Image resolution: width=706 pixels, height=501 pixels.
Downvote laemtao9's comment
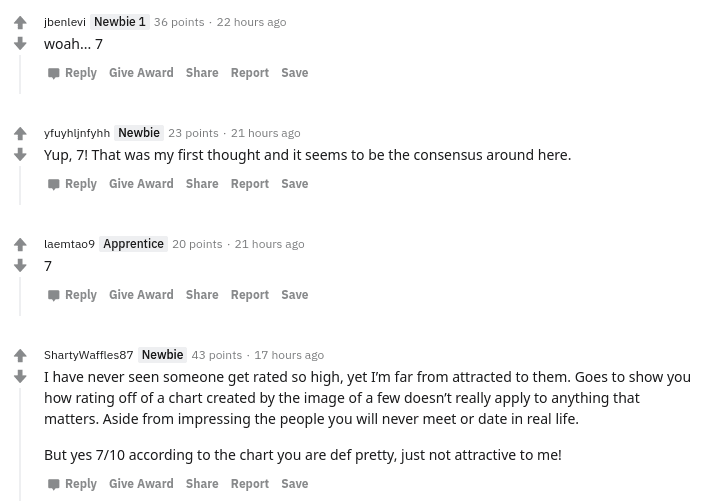(x=20, y=266)
